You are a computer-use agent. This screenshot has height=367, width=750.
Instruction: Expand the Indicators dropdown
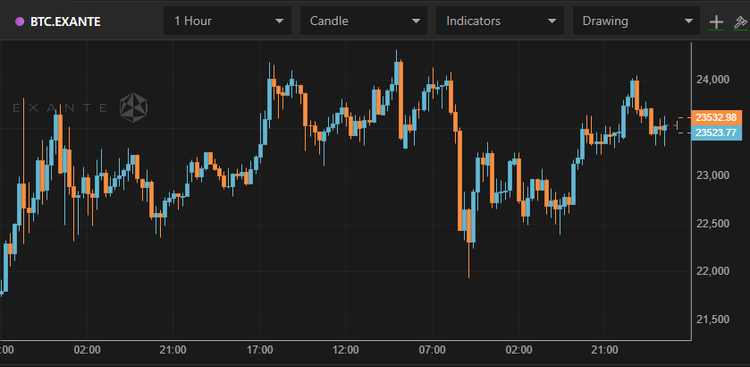tap(500, 21)
